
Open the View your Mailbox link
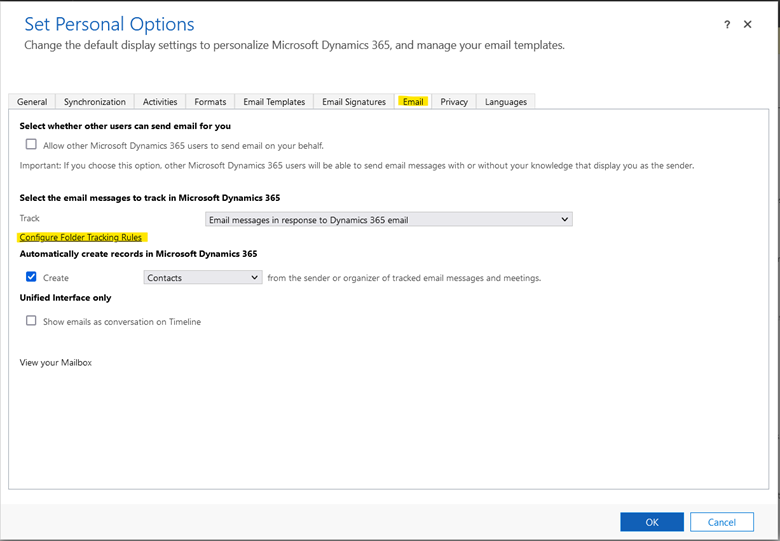[56, 362]
